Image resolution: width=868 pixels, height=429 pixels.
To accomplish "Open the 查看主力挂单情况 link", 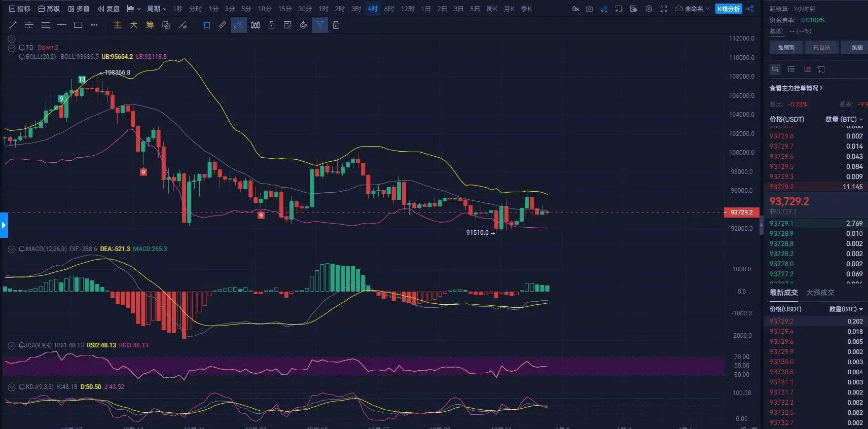I will (x=796, y=88).
